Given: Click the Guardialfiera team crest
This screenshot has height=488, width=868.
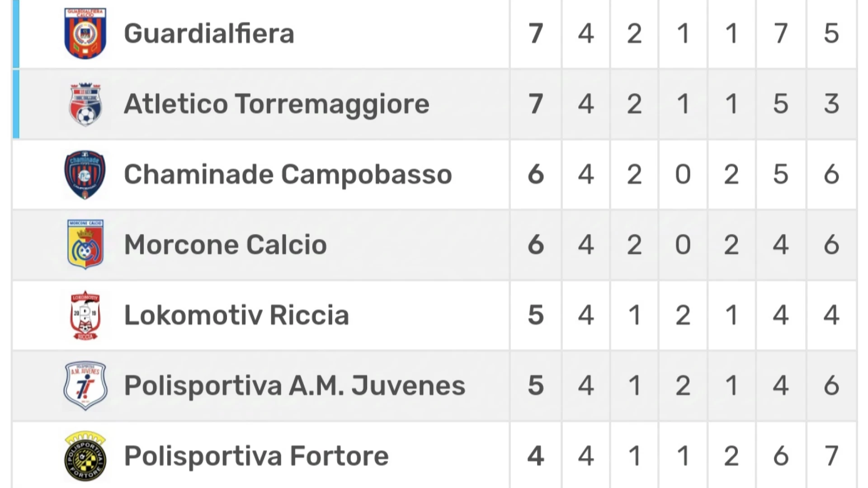Looking at the screenshot, I should pos(85,33).
